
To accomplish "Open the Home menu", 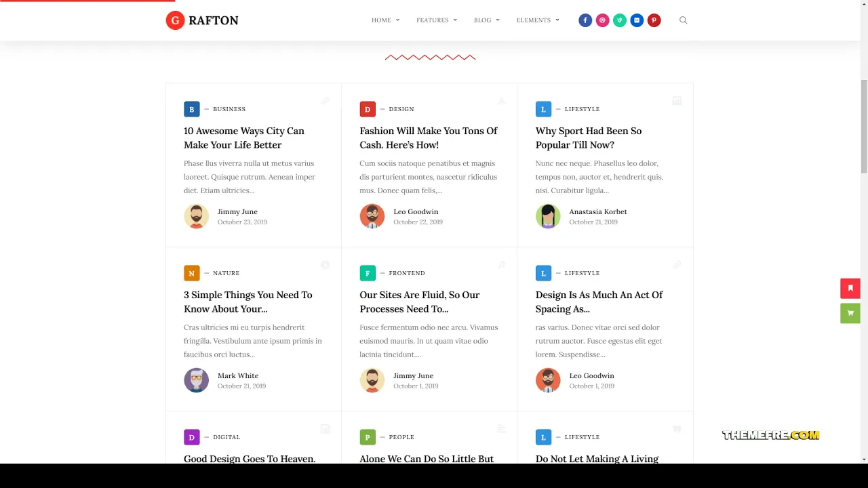I will coord(385,20).
